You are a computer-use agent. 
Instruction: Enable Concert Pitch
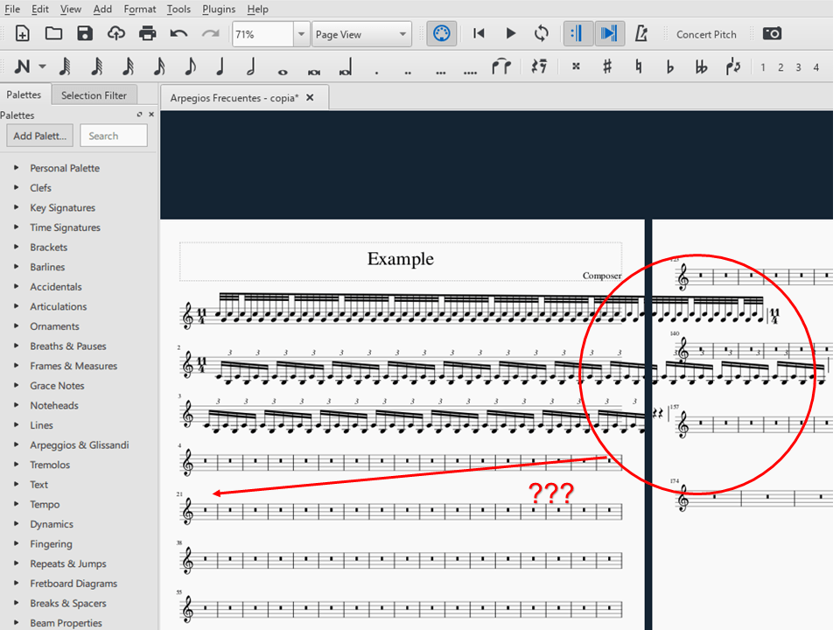tap(706, 34)
